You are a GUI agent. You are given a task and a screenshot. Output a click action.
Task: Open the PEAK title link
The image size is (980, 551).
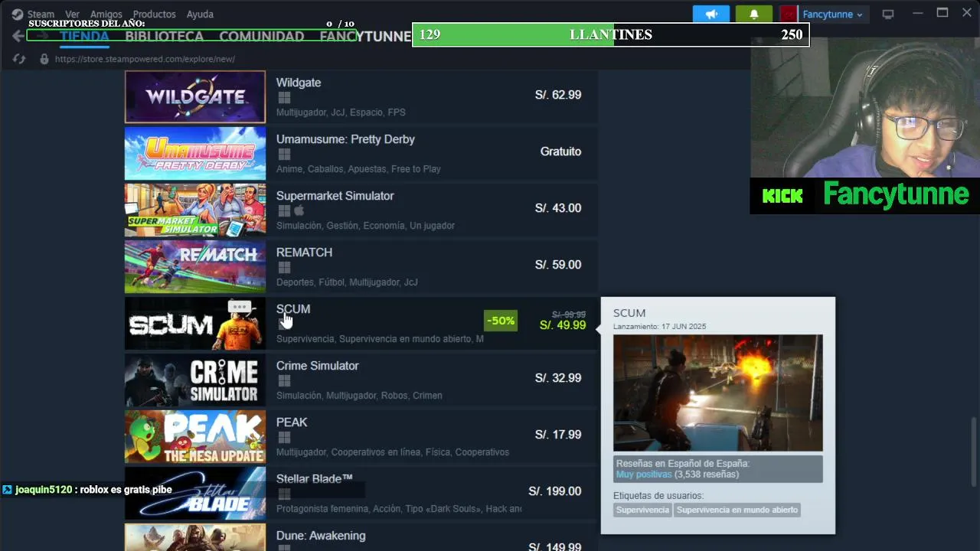292,422
